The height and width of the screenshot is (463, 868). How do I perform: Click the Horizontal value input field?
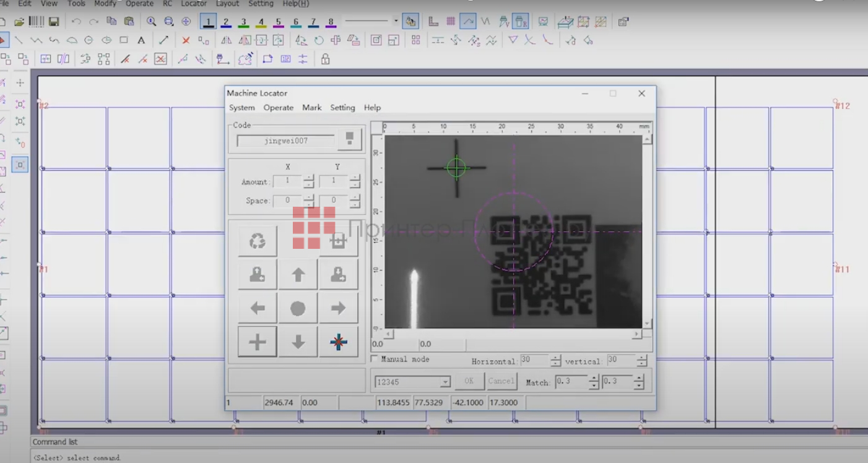[534, 360]
